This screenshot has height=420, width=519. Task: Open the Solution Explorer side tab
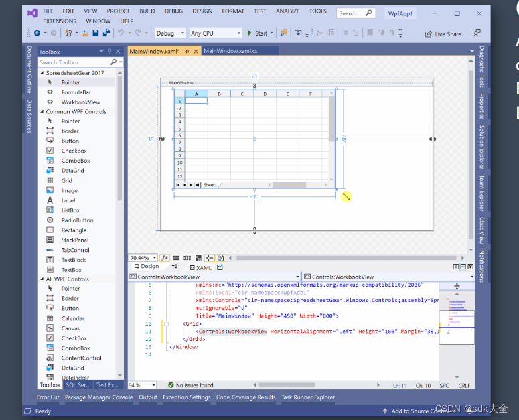(482, 147)
